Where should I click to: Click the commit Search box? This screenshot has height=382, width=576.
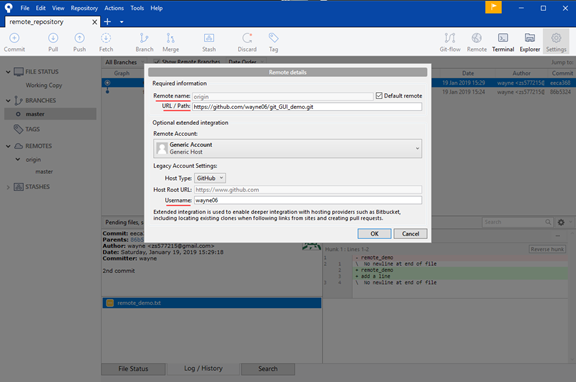click(517, 222)
